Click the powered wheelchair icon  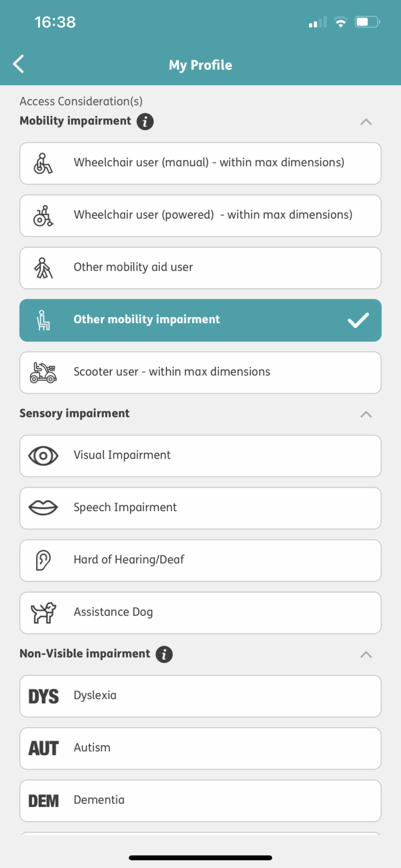43,215
